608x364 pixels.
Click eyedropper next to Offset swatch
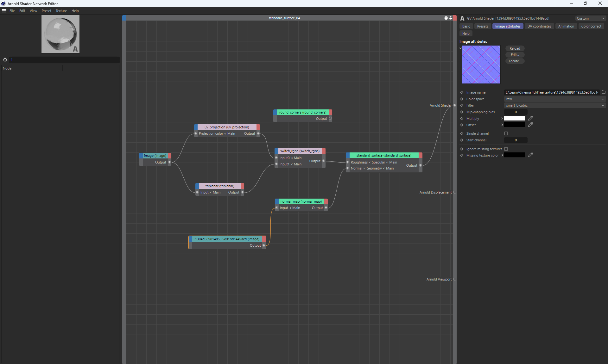coord(530,125)
